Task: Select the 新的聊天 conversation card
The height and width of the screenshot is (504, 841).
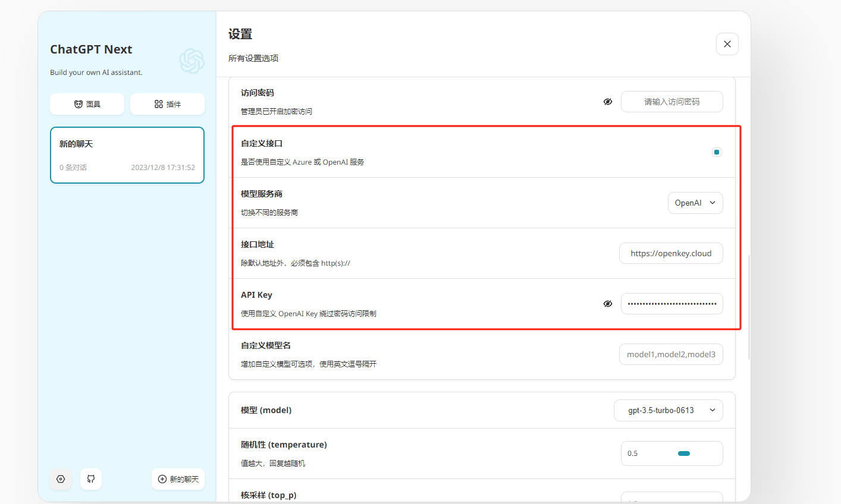Action: click(127, 155)
